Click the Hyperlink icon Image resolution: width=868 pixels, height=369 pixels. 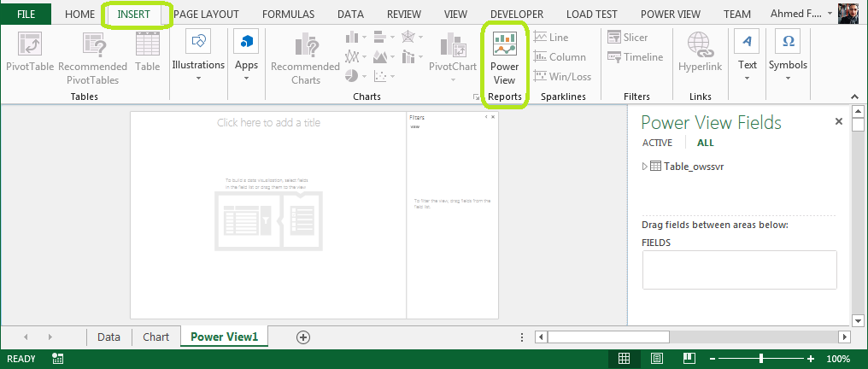(x=700, y=44)
